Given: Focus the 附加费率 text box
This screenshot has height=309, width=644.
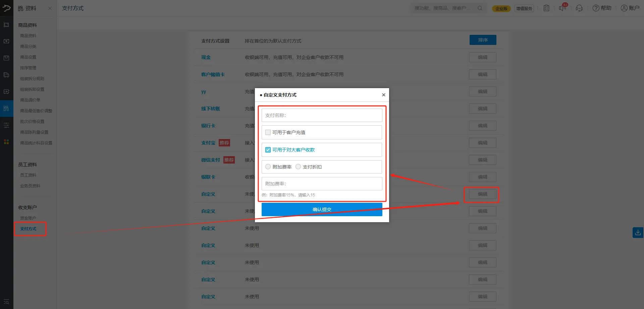Looking at the screenshot, I should click(322, 184).
